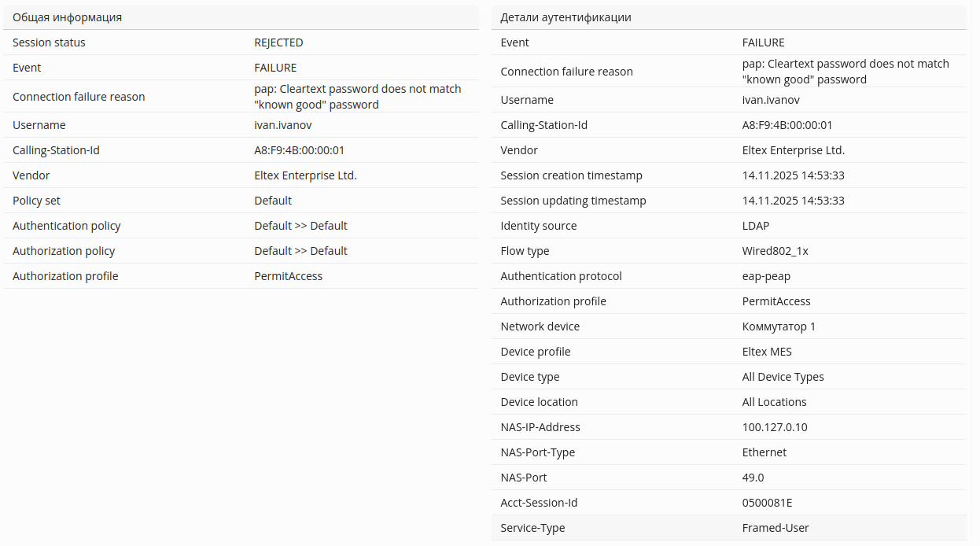Click the NAS-Port-Type "Ethernet" value
Image resolution: width=980 pixels, height=546 pixels.
click(x=764, y=452)
